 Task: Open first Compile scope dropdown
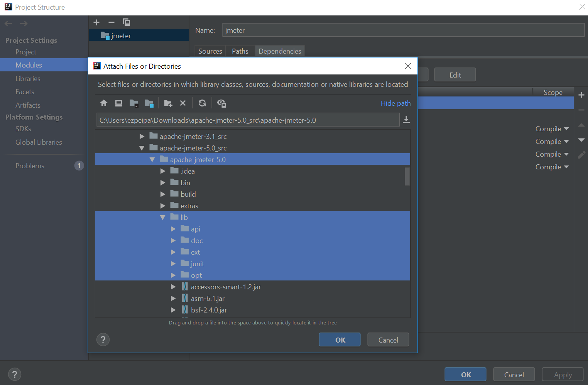coord(552,129)
